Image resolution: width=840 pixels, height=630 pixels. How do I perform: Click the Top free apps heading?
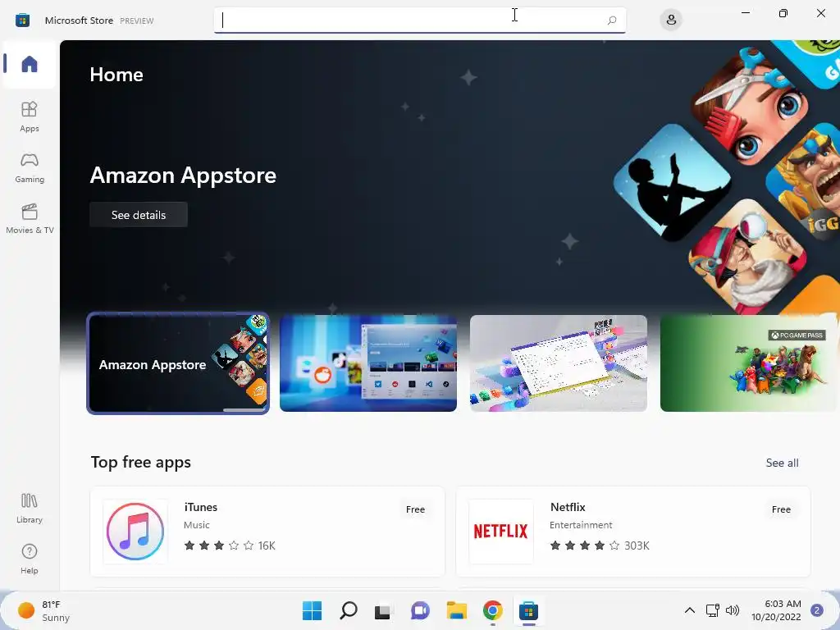(141, 463)
